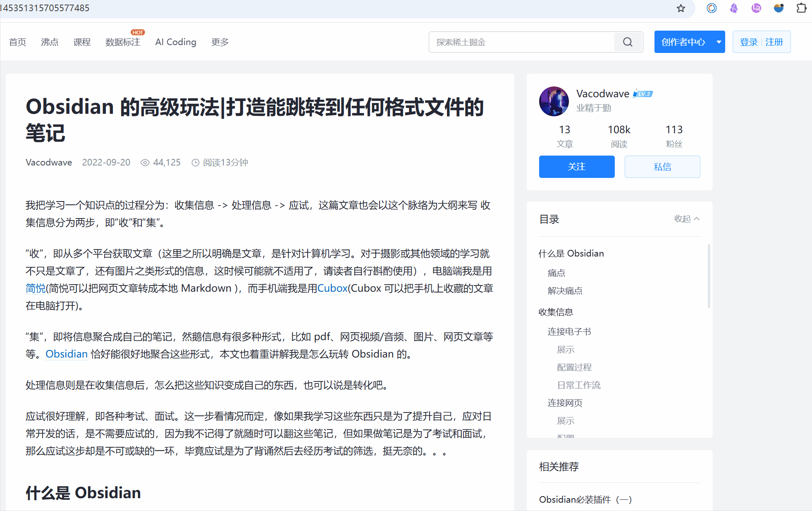Open the browser extensions puzzle icon

(801, 8)
